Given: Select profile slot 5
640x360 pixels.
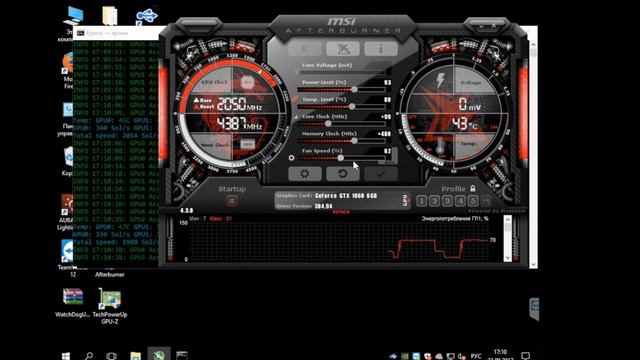Looking at the screenshot, I should 473,201.
